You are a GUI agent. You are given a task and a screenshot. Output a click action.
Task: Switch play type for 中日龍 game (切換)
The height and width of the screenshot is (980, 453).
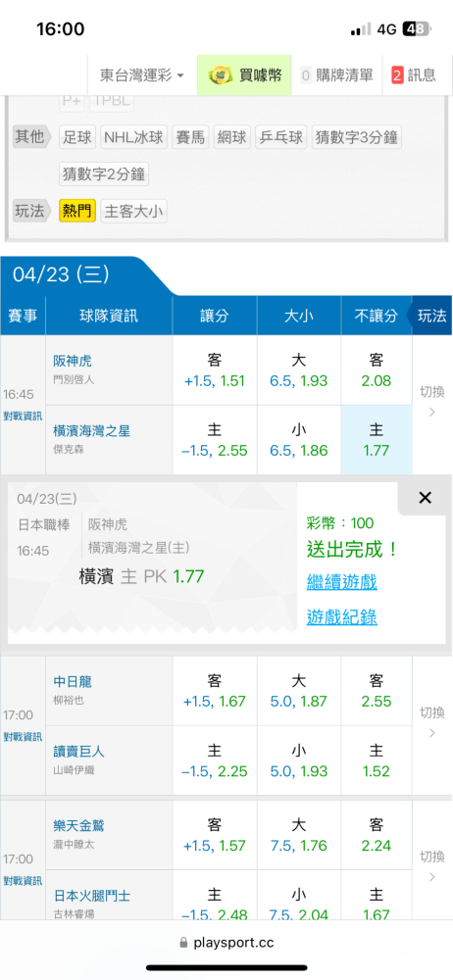[x=431, y=720]
